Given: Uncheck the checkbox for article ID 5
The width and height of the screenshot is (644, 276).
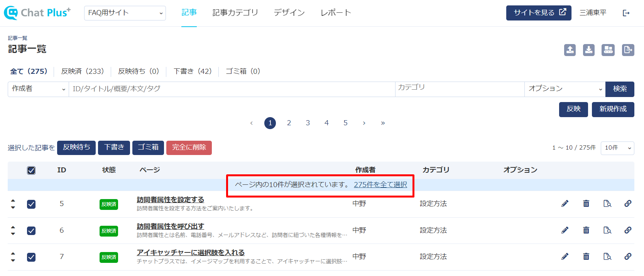Looking at the screenshot, I should click(x=31, y=204).
